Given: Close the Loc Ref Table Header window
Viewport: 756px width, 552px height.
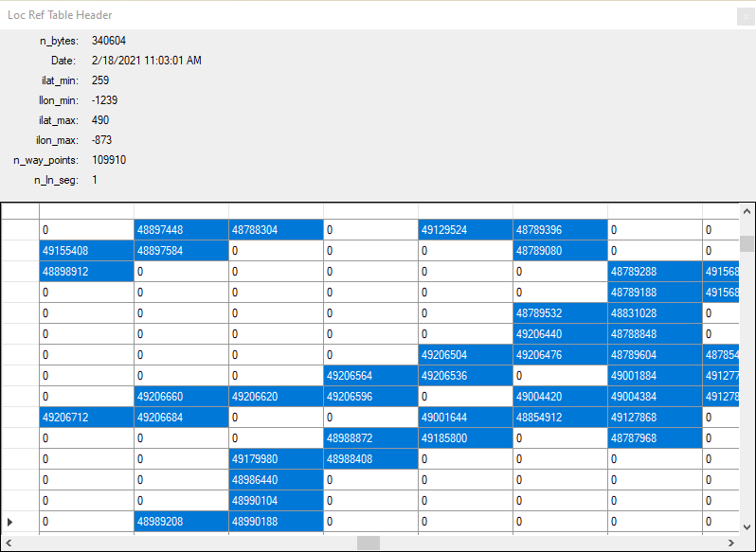Looking at the screenshot, I should click(745, 15).
